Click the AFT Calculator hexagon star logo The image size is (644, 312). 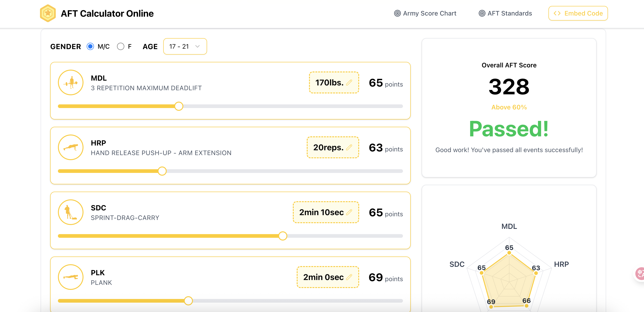click(x=48, y=13)
